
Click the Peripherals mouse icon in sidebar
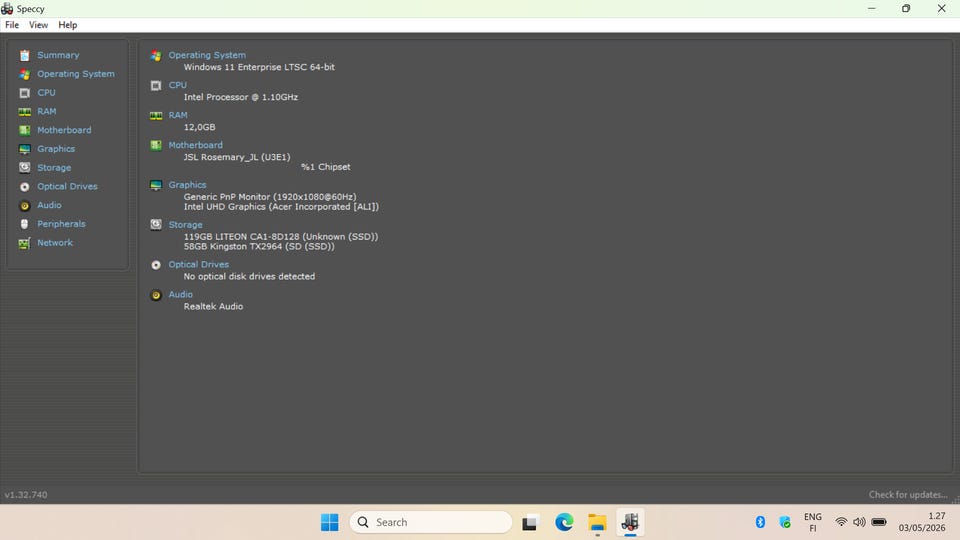coord(24,224)
